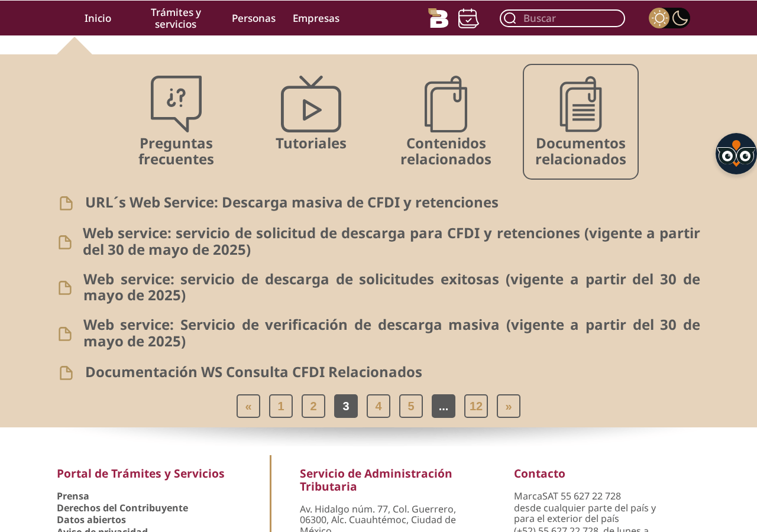This screenshot has width=757, height=532.
Task: Click the Buzón Tributario B logo icon
Action: click(438, 18)
